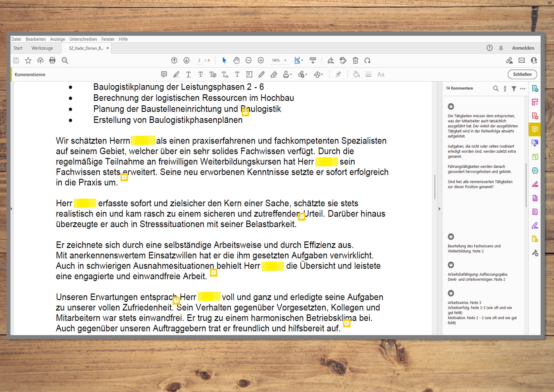Activate the hand pan tool
The image size is (554, 392).
pyautogui.click(x=236, y=60)
